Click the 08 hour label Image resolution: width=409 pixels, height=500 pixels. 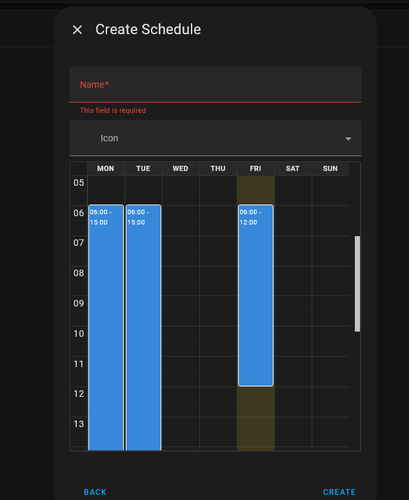pyautogui.click(x=79, y=273)
